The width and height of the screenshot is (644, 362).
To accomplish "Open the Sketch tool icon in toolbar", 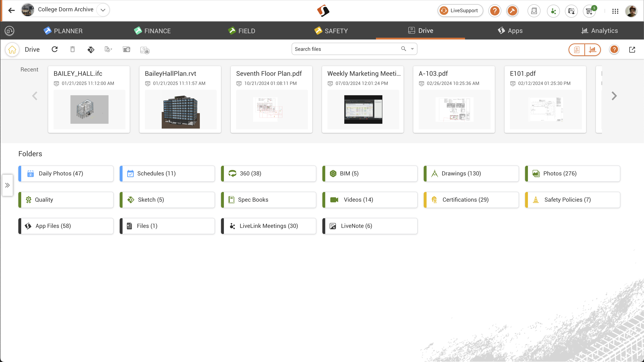I will click(91, 49).
